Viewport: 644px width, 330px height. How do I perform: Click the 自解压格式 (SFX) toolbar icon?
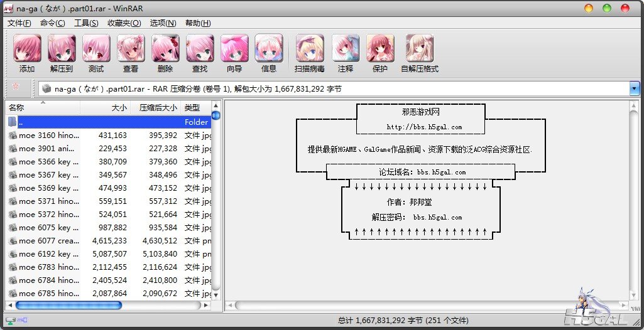click(x=419, y=48)
